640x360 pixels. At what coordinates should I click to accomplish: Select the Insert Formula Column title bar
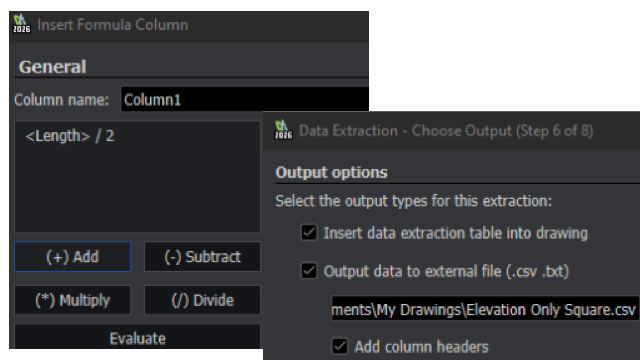tap(189, 25)
